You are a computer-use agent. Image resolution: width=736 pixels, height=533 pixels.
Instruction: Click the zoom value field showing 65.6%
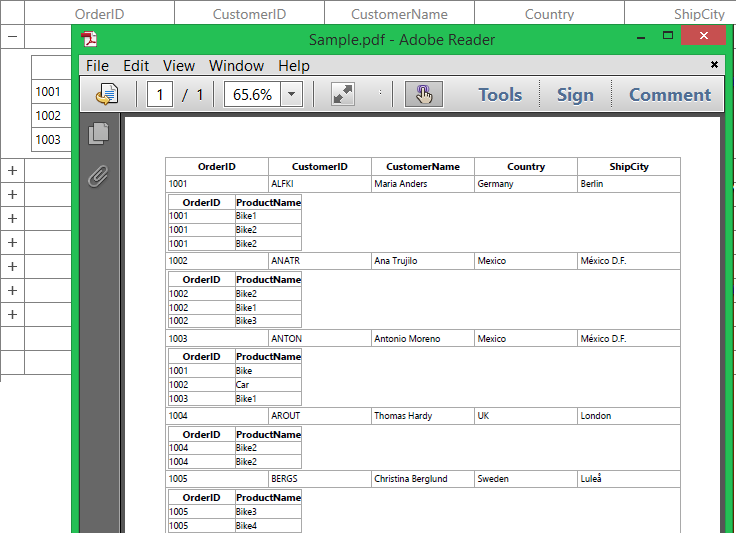253,94
